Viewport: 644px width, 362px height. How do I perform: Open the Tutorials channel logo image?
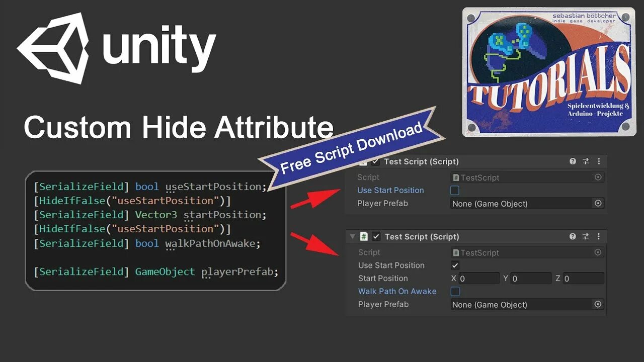click(549, 72)
